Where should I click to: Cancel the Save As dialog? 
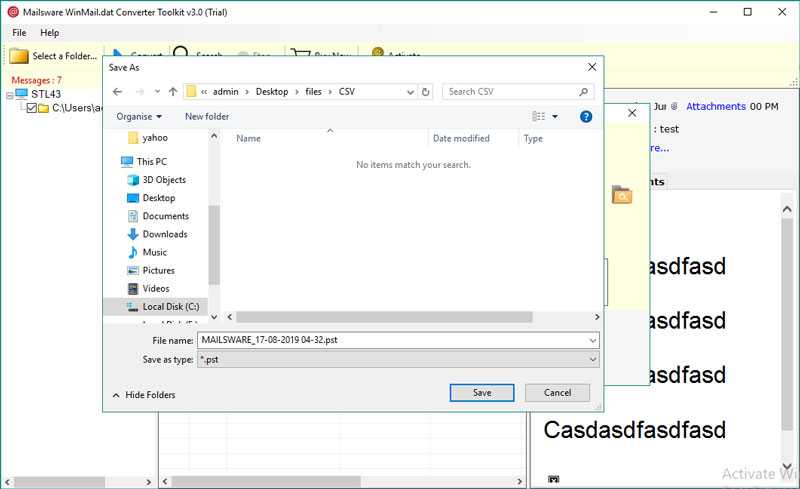[x=557, y=393]
